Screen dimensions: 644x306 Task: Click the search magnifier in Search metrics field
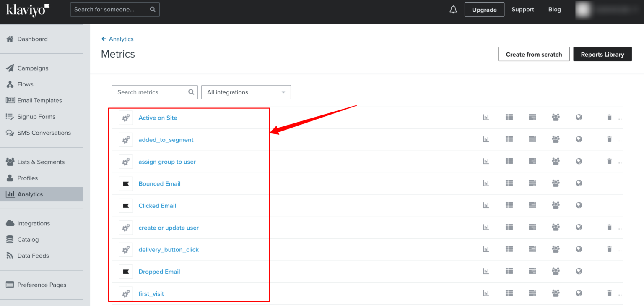point(191,92)
